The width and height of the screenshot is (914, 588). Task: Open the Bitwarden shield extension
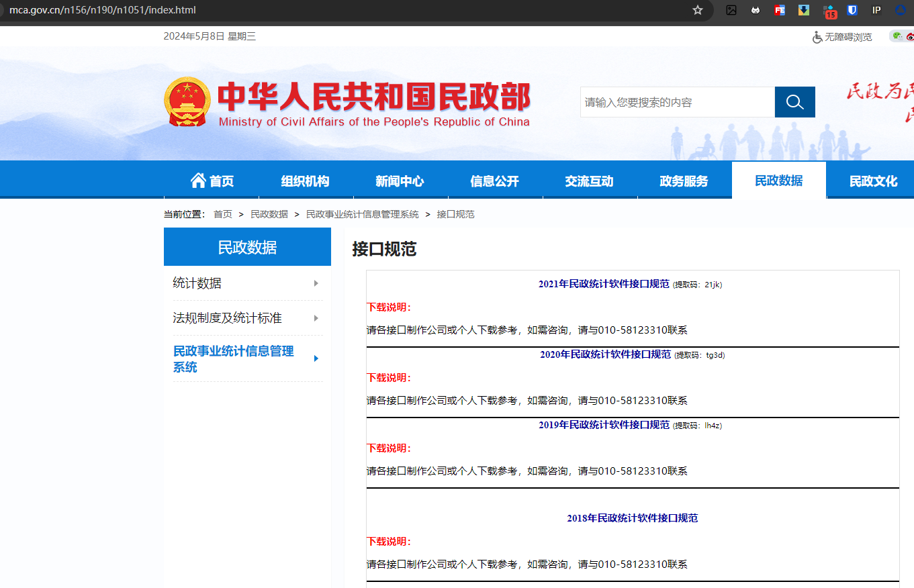pos(852,10)
